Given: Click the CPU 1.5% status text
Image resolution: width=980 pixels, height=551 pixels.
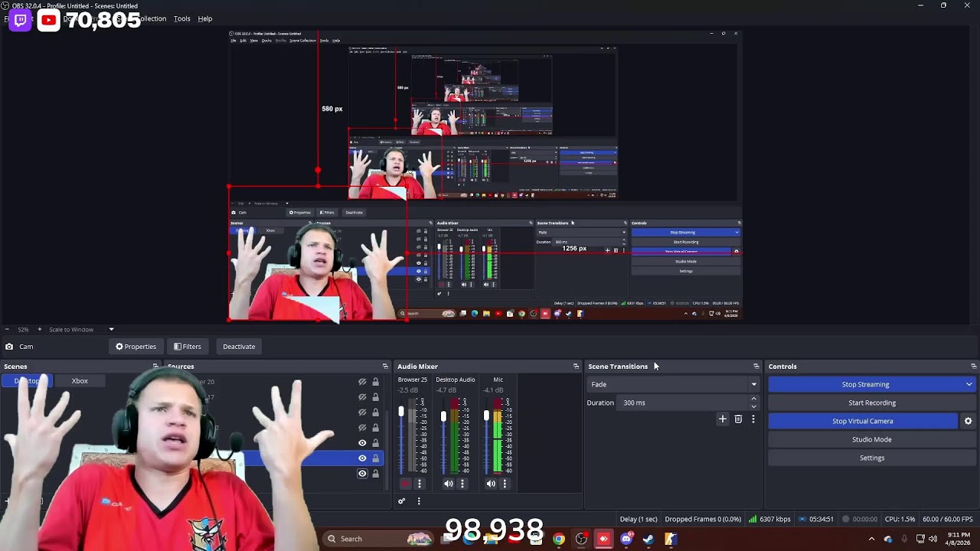Looking at the screenshot, I should (900, 519).
